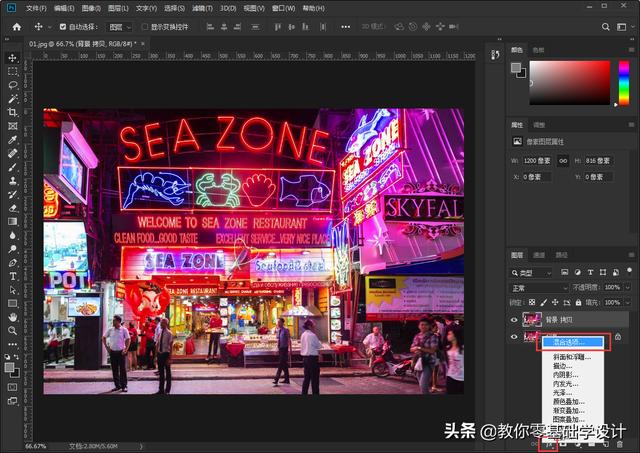640x453 pixels.
Task: Choose 混合选项... from the popup menu
Action: coord(573,342)
